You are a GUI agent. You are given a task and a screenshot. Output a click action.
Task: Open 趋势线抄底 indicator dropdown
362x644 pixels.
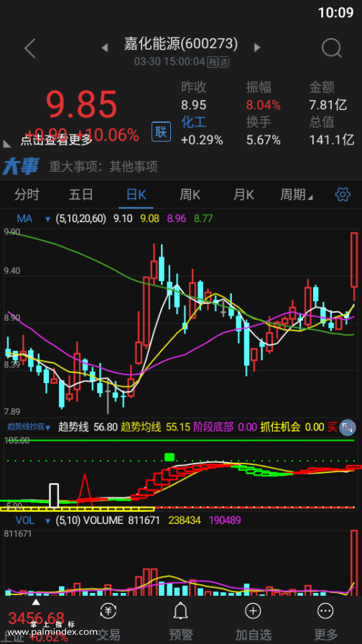tap(28, 427)
